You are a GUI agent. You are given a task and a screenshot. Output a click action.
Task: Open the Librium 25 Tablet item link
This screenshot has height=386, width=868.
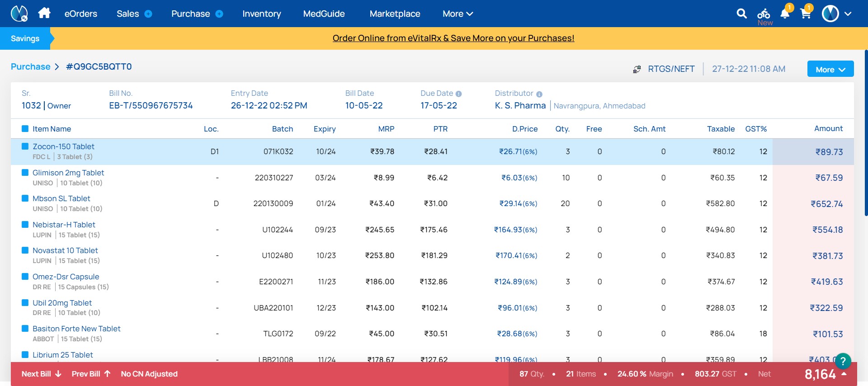click(x=63, y=355)
